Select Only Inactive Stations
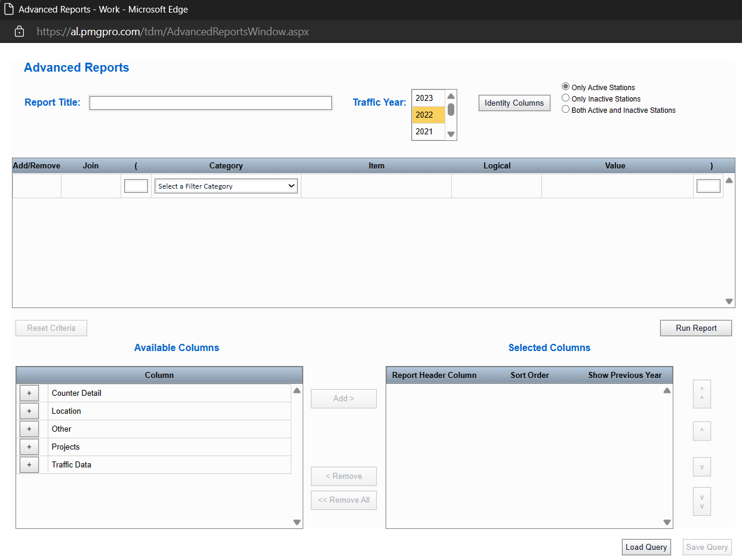Image resolution: width=742 pixels, height=560 pixels. pyautogui.click(x=565, y=97)
